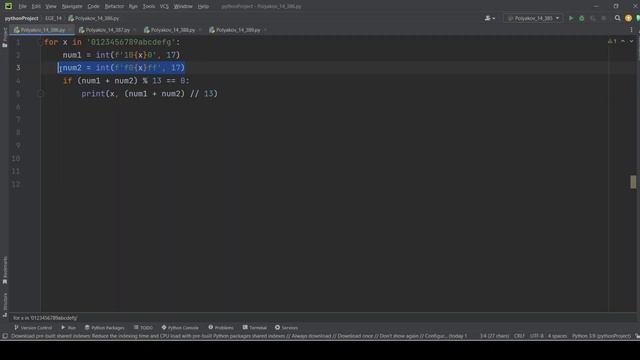Click Polyakov_14_386.py in the breadcrumb bar
The width and height of the screenshot is (640, 360).
[x=94, y=18]
